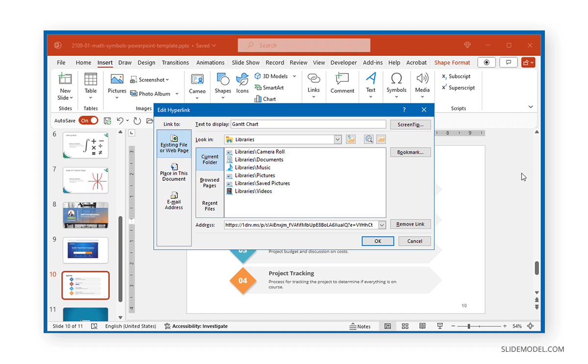Viewport: 588px width, 364px height.
Task: Select Normal view in status bar
Action: tap(388, 326)
